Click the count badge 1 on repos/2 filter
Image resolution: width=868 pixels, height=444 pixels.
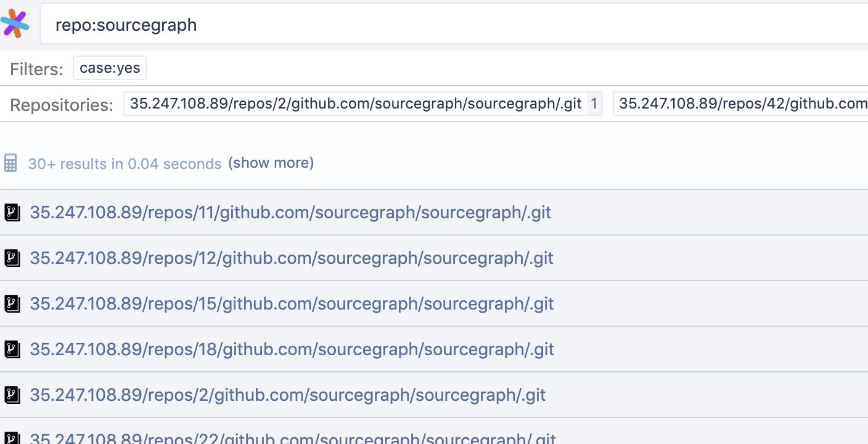[x=594, y=104]
